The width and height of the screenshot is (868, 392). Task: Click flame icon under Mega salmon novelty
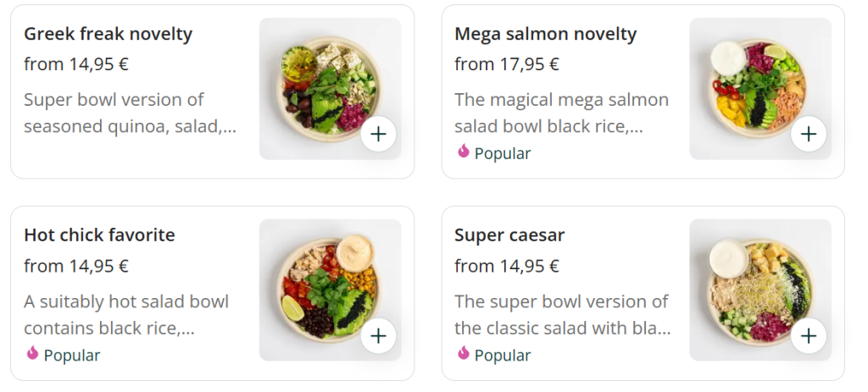point(464,152)
